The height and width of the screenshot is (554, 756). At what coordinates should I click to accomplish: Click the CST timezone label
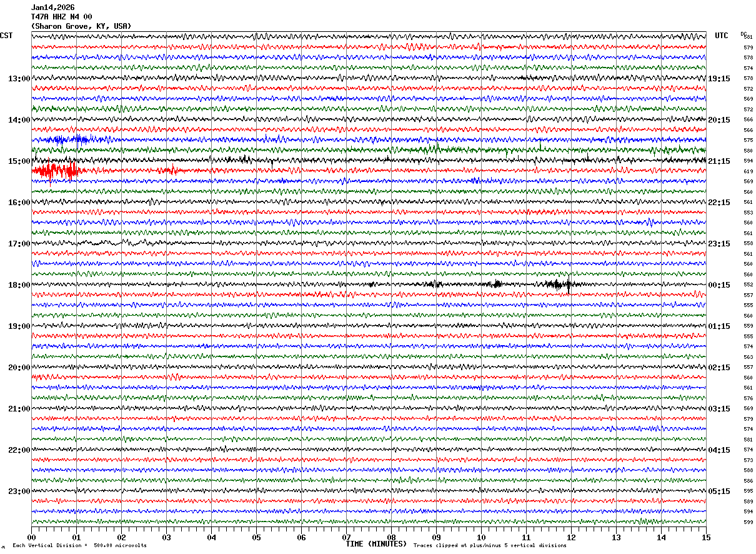click(x=6, y=36)
